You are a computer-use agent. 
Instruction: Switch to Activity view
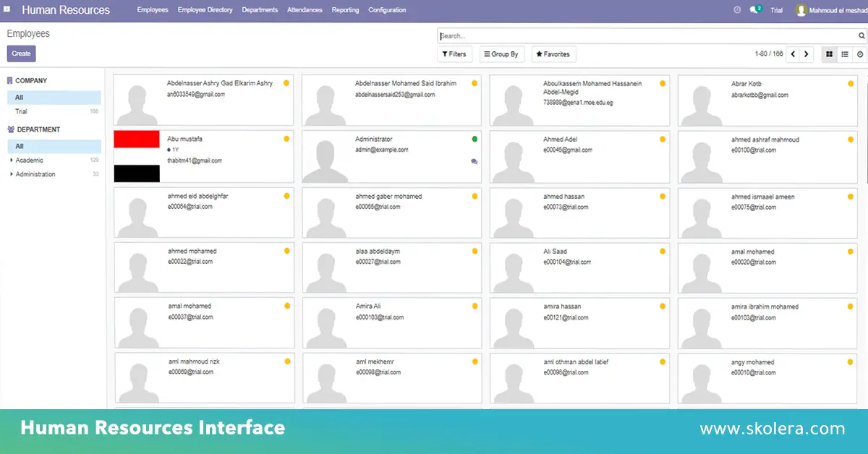click(x=860, y=54)
